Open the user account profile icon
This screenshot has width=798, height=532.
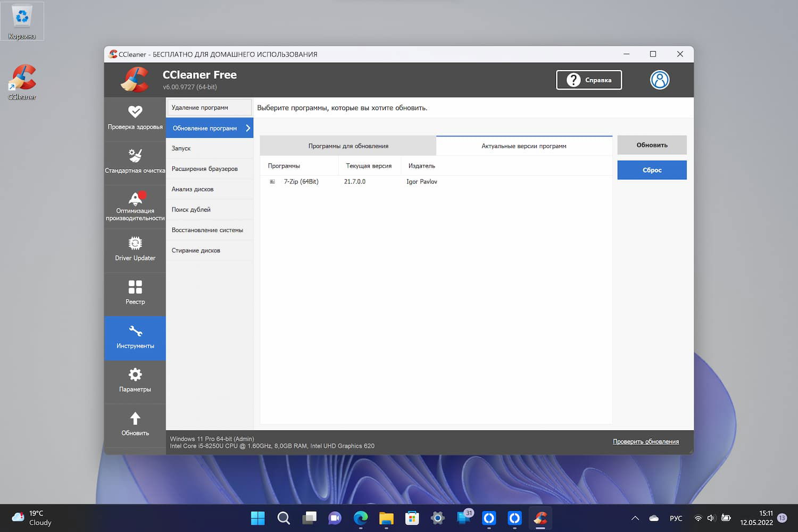click(x=659, y=80)
